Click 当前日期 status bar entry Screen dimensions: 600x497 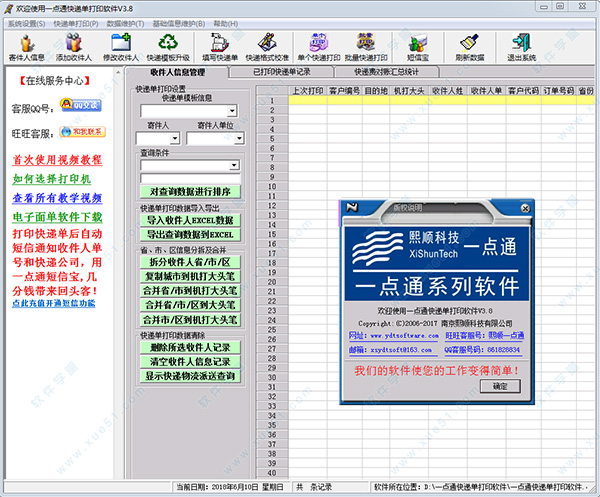click(x=230, y=487)
